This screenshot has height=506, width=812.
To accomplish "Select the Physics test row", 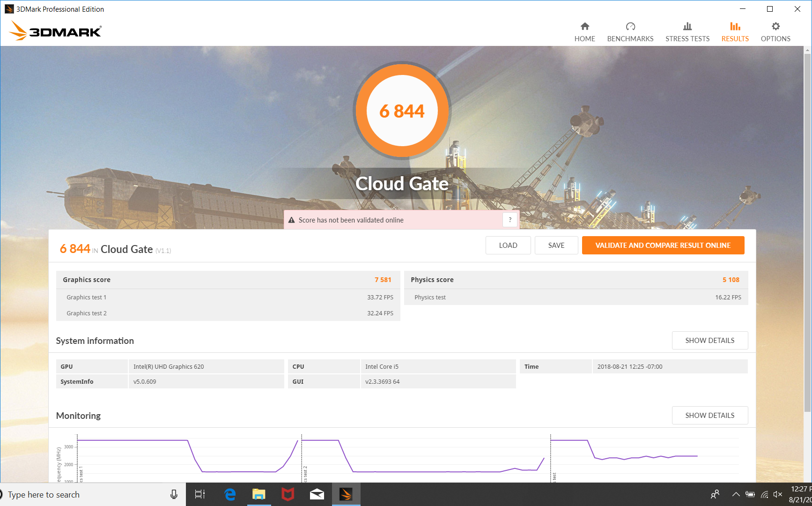I will click(x=576, y=297).
